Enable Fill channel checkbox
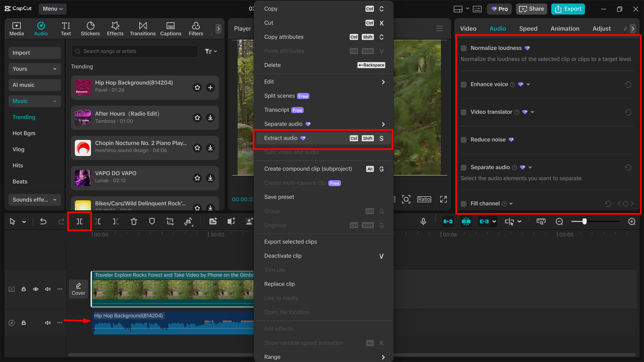 pyautogui.click(x=464, y=204)
